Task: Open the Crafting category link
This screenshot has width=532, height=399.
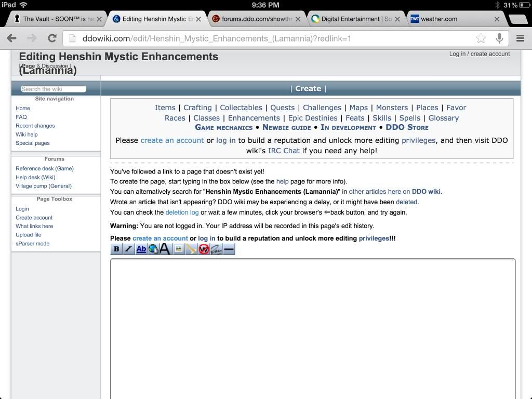Action: coord(197,108)
